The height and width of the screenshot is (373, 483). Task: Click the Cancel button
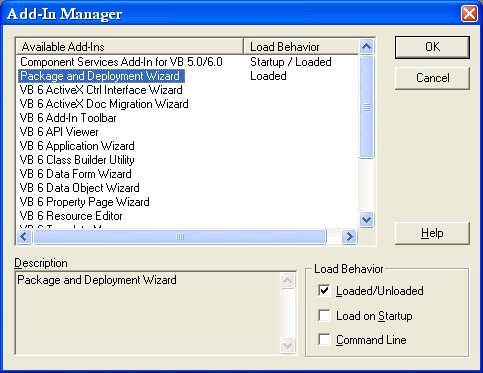pos(432,78)
